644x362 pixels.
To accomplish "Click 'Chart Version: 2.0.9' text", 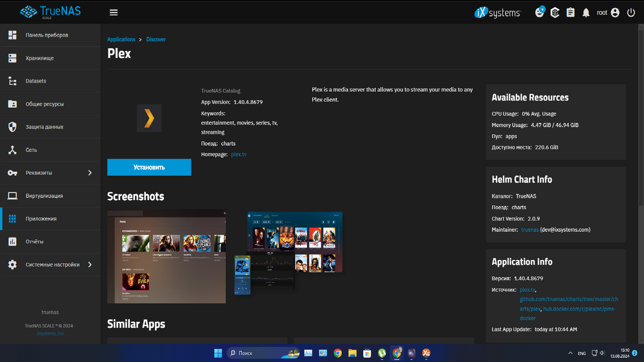I will [516, 218].
